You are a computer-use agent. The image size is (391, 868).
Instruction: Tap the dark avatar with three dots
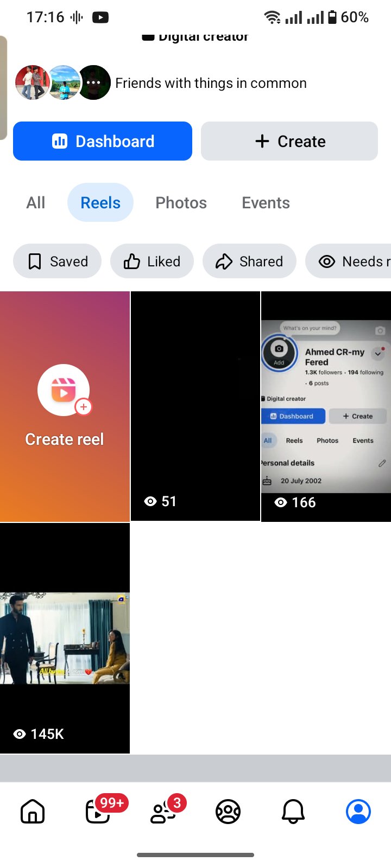coord(94,82)
